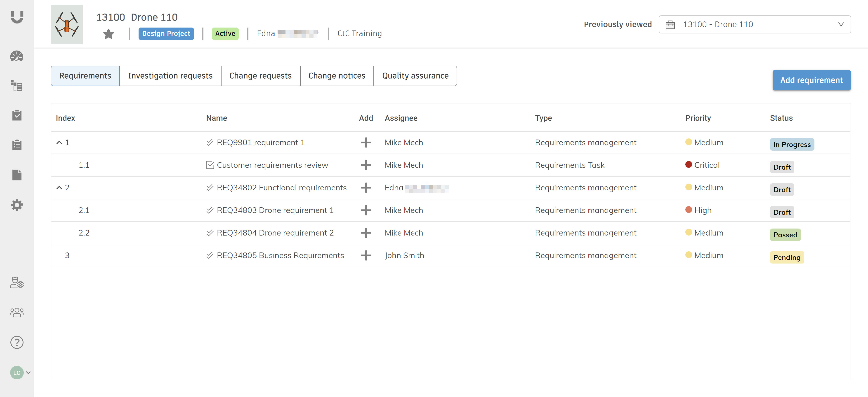Viewport: 868px width, 397px height.
Task: Collapse requirement index 1 row
Action: 59,142
